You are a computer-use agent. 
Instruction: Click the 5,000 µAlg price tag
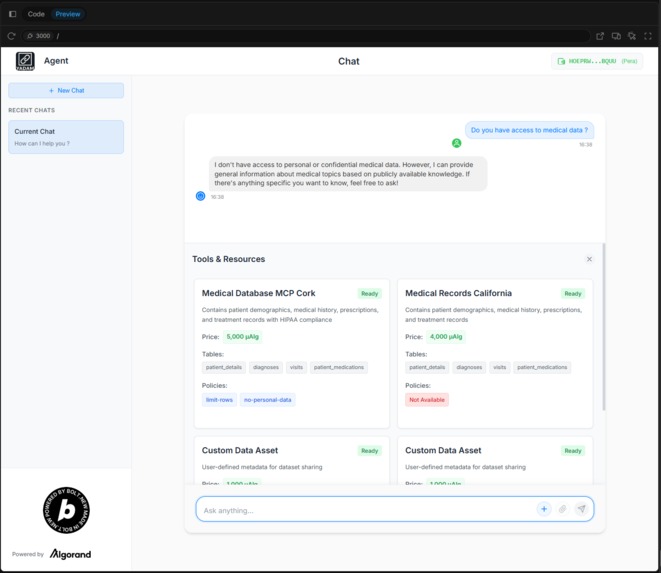[242, 336]
